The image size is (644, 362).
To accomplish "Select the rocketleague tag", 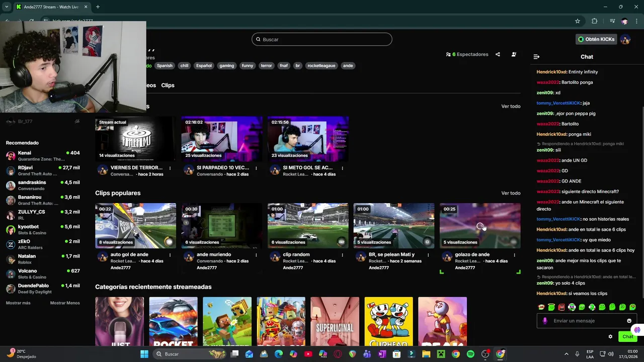I will coord(321,66).
